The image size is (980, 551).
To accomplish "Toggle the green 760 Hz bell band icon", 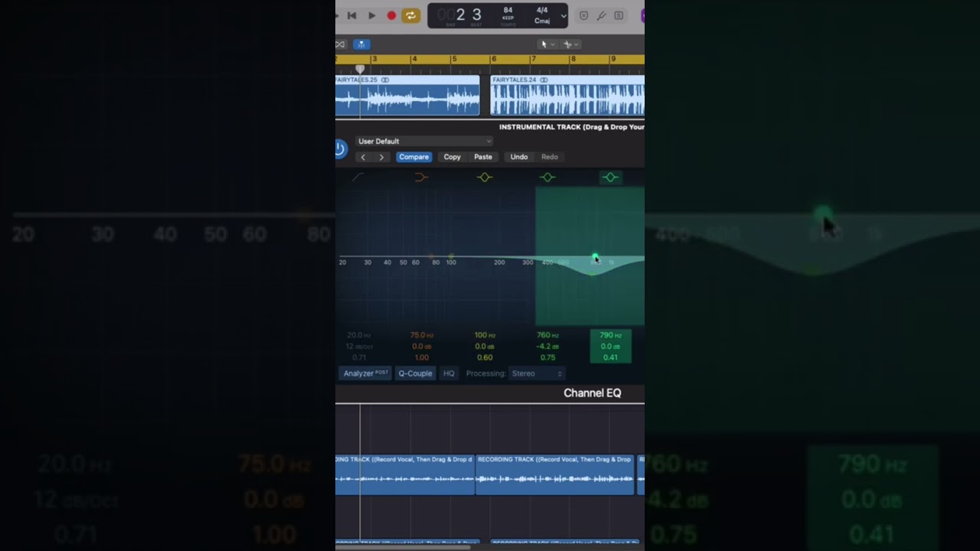I will click(x=547, y=178).
